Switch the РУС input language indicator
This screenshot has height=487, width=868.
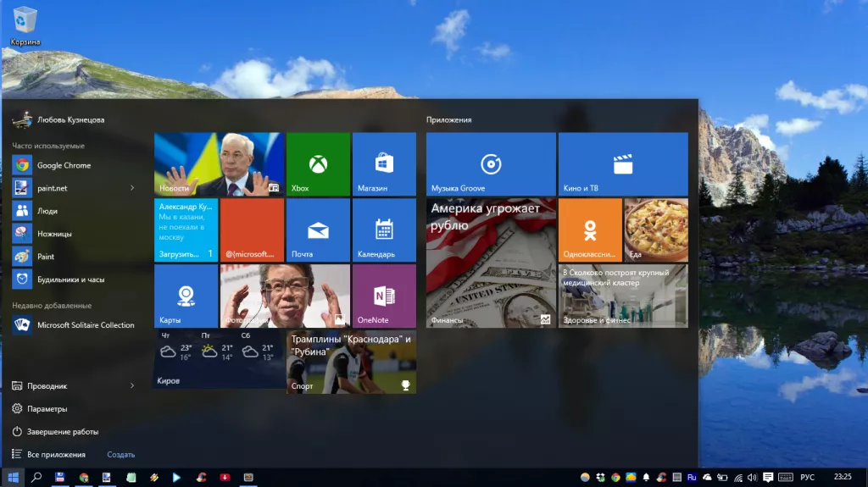(x=807, y=477)
